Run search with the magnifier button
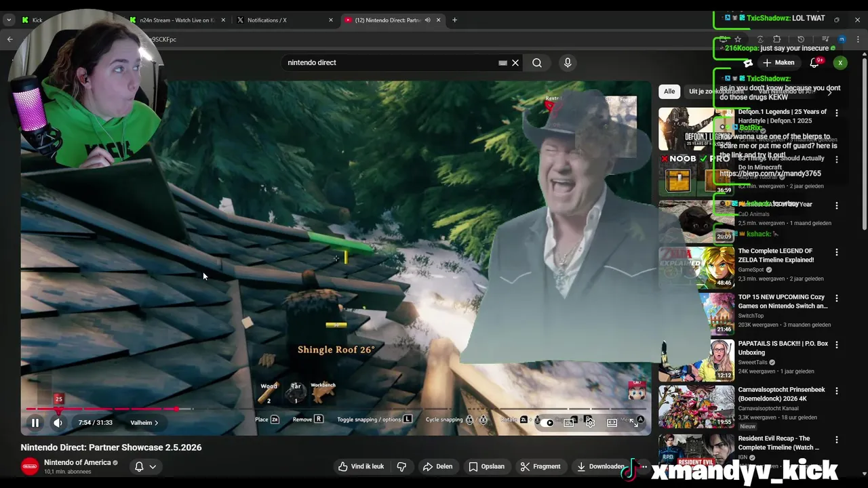Viewport: 868px width, 488px height. (x=537, y=63)
